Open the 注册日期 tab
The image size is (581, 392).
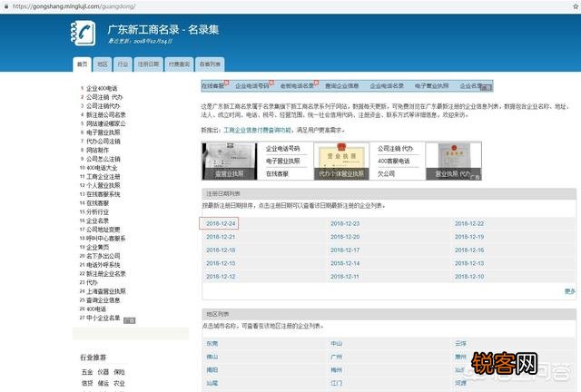148,64
